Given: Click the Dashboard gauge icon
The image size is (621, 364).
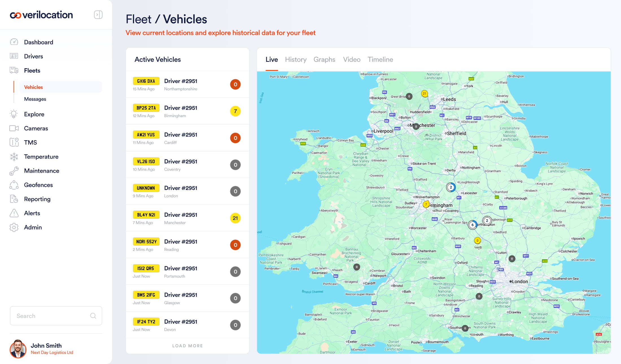Looking at the screenshot, I should (x=14, y=42).
